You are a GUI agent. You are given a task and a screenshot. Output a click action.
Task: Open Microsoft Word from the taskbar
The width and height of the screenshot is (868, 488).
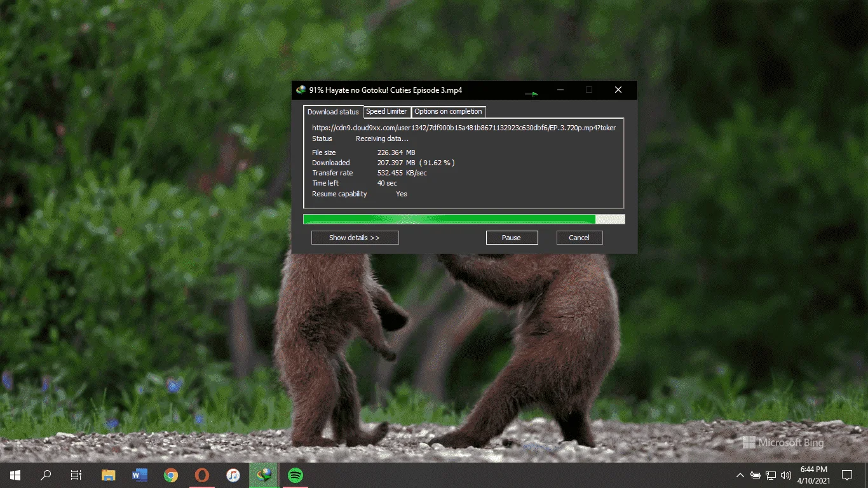coord(139,475)
